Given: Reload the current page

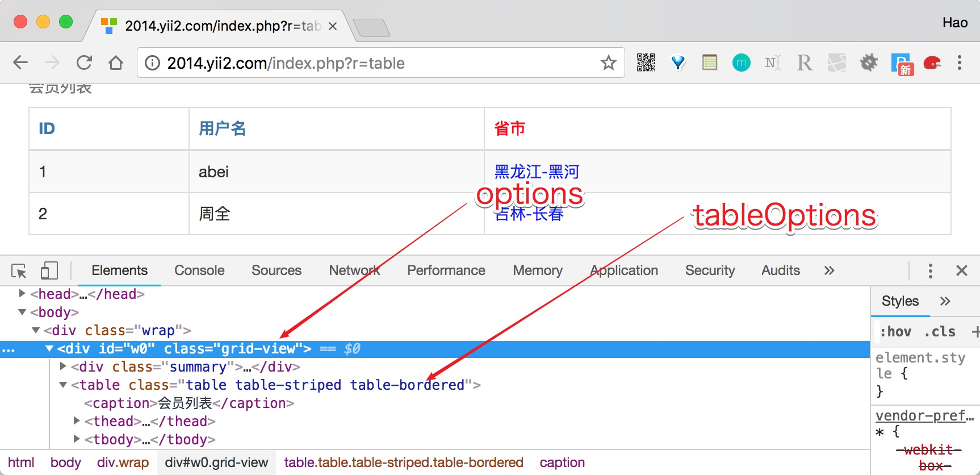Looking at the screenshot, I should tap(84, 63).
